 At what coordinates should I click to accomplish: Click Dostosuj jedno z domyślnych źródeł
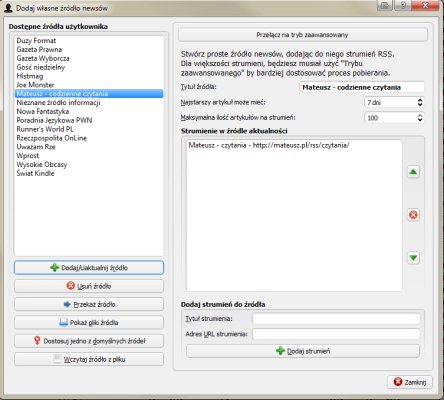[89, 341]
